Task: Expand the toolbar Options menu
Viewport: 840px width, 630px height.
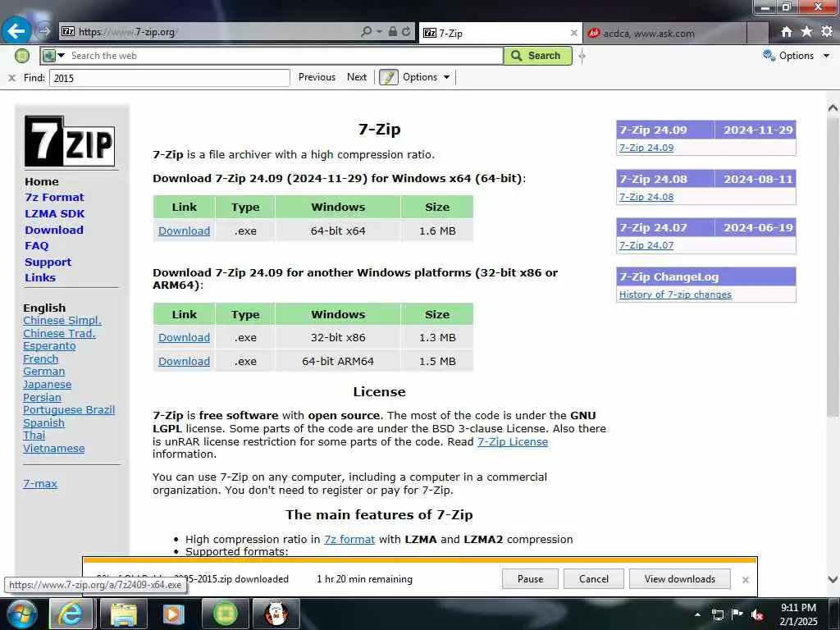Action: 797,56
